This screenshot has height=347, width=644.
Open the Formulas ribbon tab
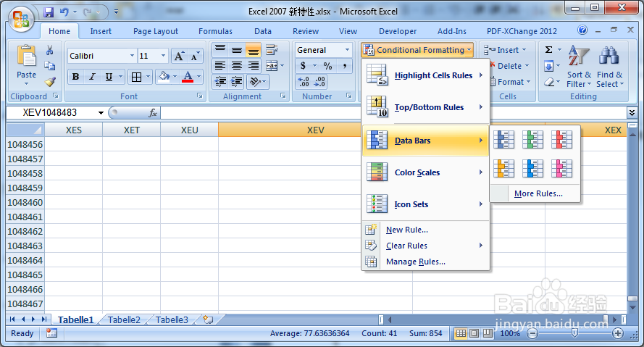pos(215,31)
